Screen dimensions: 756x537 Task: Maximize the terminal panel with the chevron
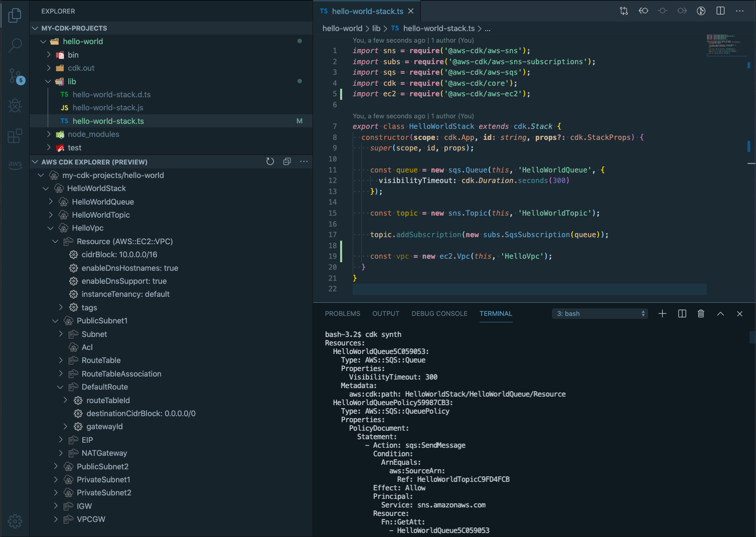pyautogui.click(x=720, y=313)
